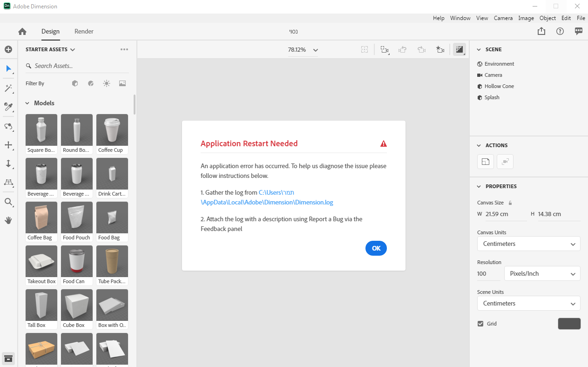Select the Pan camera tool
This screenshot has height=367, width=588.
tap(8, 145)
